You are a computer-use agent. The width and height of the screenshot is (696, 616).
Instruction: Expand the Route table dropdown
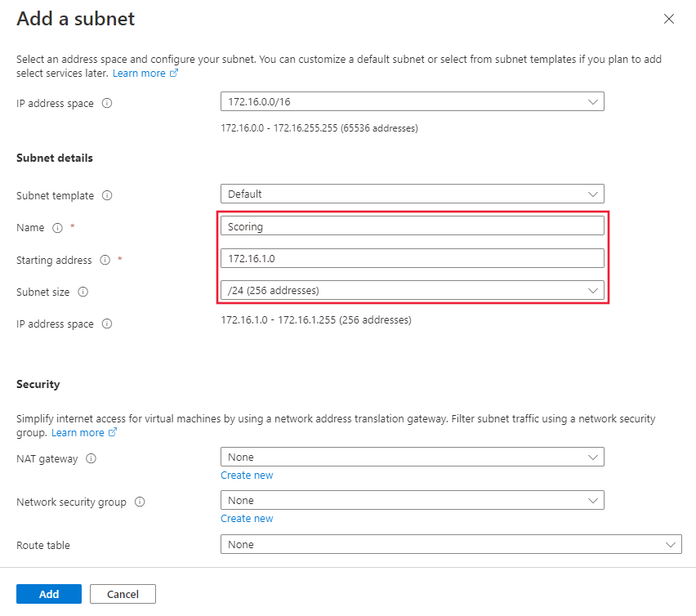click(451, 544)
